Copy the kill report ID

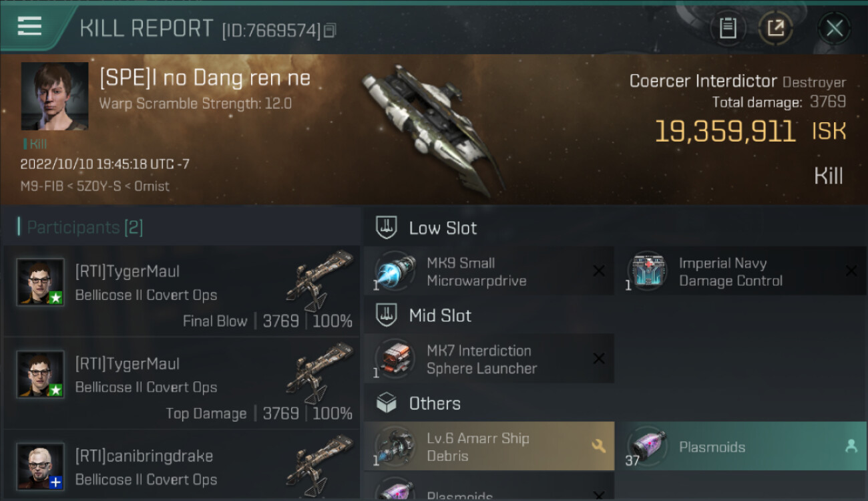(331, 31)
